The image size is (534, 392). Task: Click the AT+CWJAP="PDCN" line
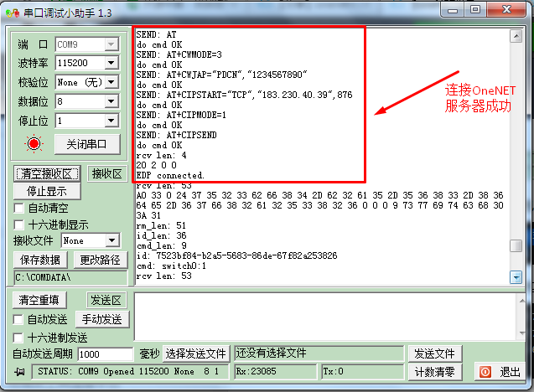pos(221,75)
